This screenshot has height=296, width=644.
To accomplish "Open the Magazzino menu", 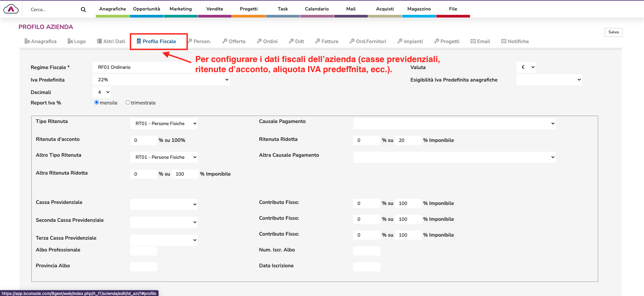I will click(419, 9).
